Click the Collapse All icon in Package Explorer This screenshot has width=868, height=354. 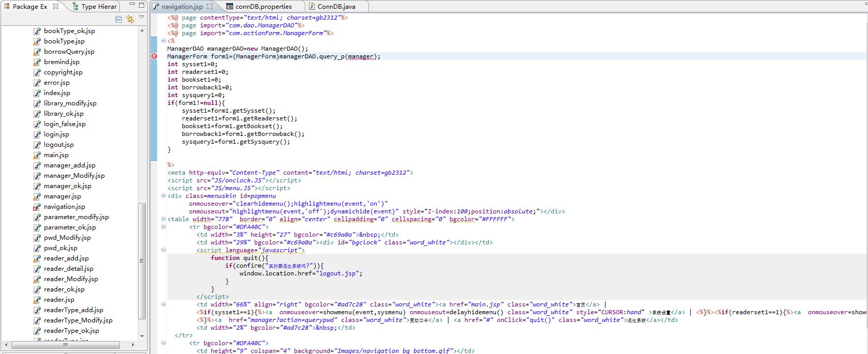click(119, 19)
